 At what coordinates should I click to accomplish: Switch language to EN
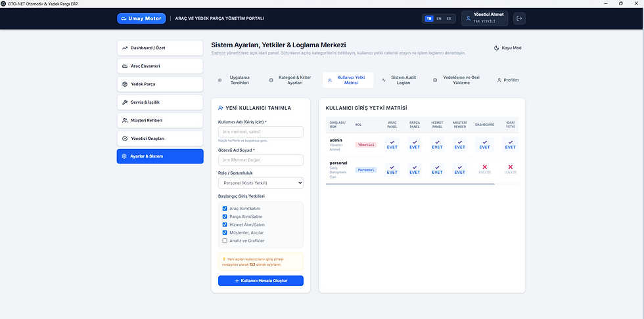(x=439, y=18)
